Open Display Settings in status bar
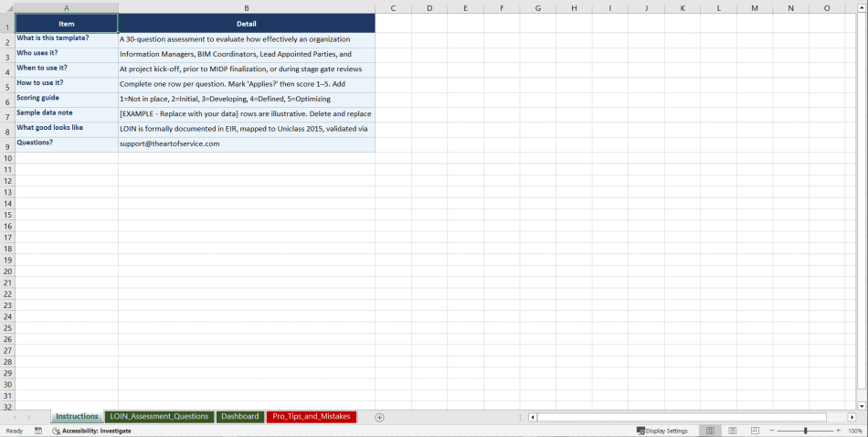 [662, 431]
